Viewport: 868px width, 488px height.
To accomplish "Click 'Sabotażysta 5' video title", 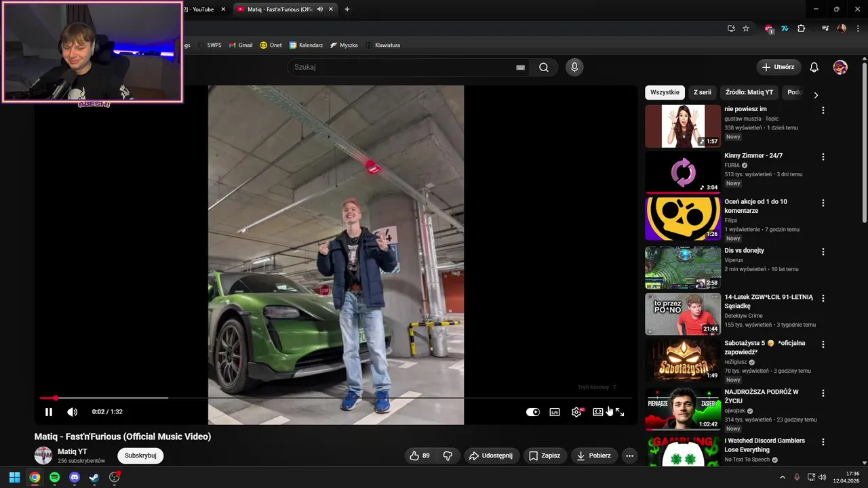I will click(x=765, y=348).
